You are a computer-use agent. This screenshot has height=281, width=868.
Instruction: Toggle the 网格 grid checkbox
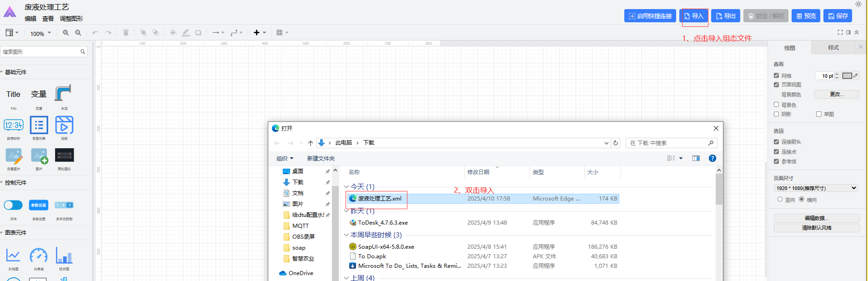click(x=777, y=75)
